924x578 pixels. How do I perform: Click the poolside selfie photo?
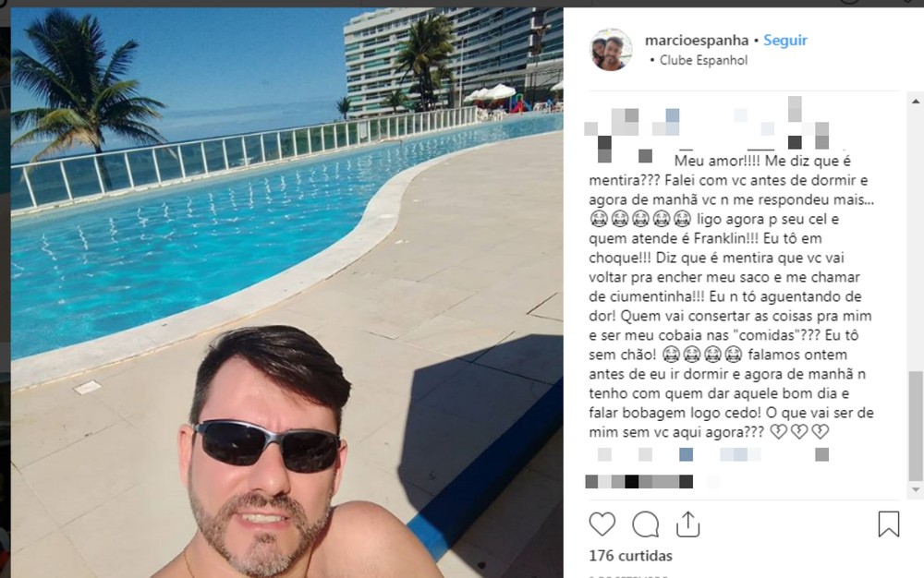tap(287, 293)
